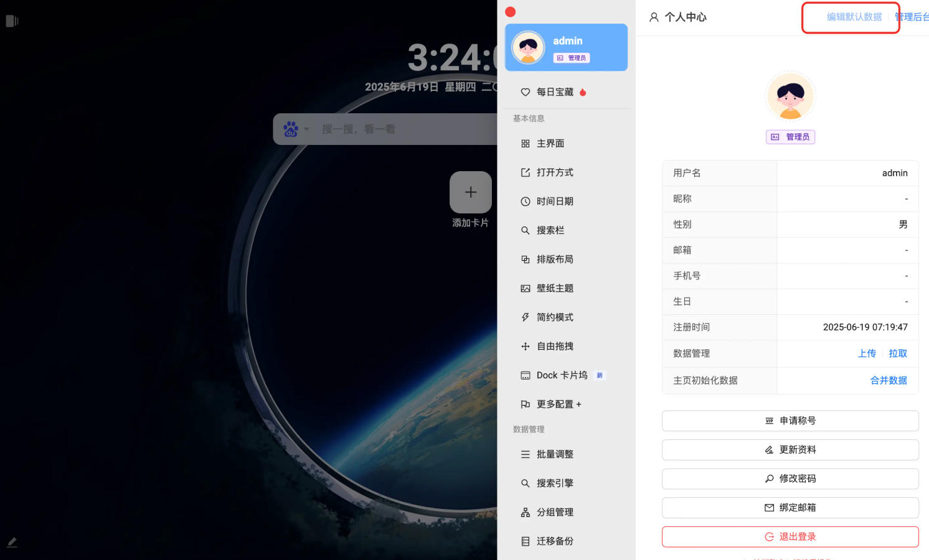Click the 管理员 badge under the profile avatar

click(790, 137)
